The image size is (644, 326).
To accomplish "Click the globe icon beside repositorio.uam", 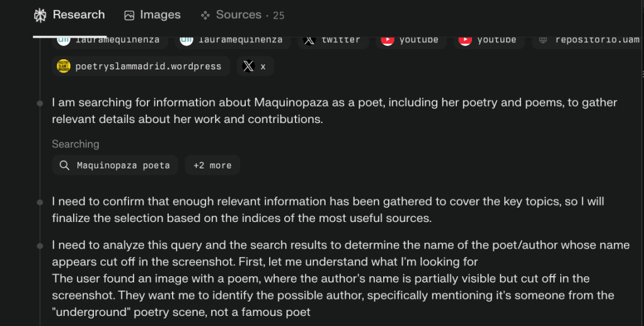I will coord(543,40).
